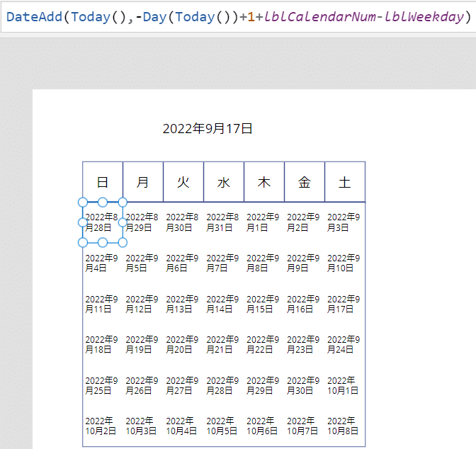The width and height of the screenshot is (476, 449).
Task: Select the 金 weekday header cell
Action: click(x=305, y=182)
